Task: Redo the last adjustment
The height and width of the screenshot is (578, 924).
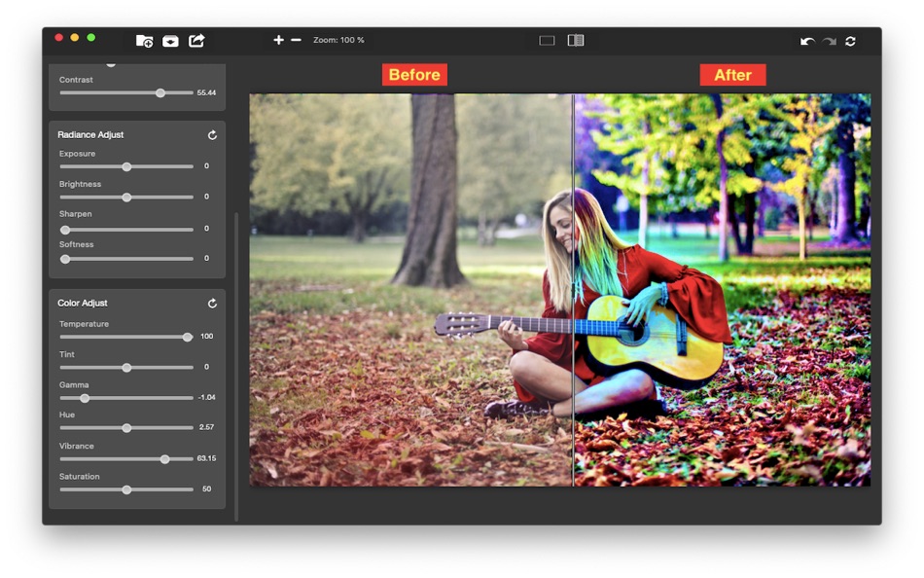Action: coord(828,41)
